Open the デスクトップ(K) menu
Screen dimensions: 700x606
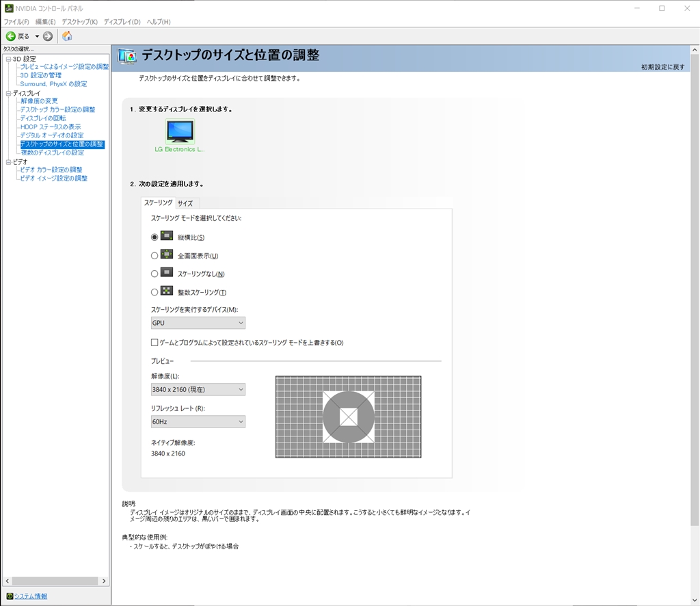pyautogui.click(x=79, y=22)
